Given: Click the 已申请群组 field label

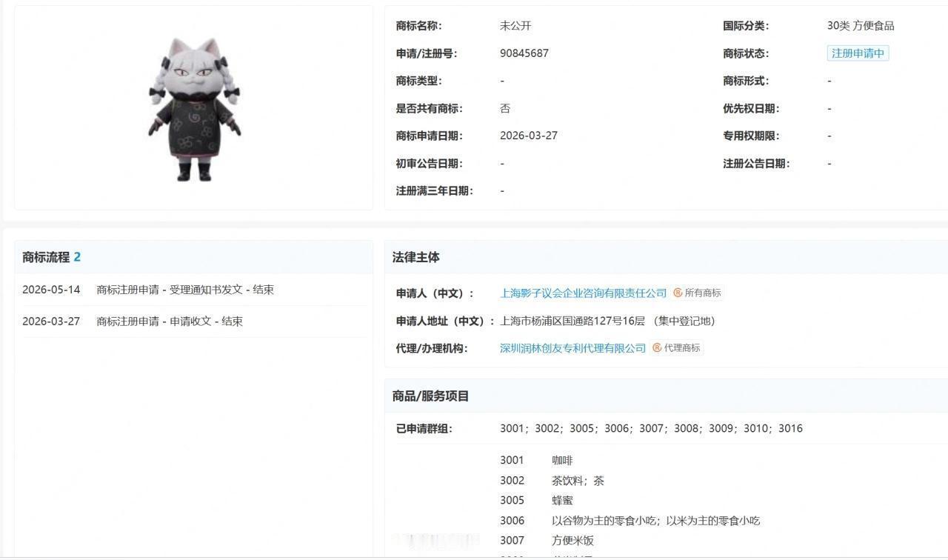Looking at the screenshot, I should (424, 428).
